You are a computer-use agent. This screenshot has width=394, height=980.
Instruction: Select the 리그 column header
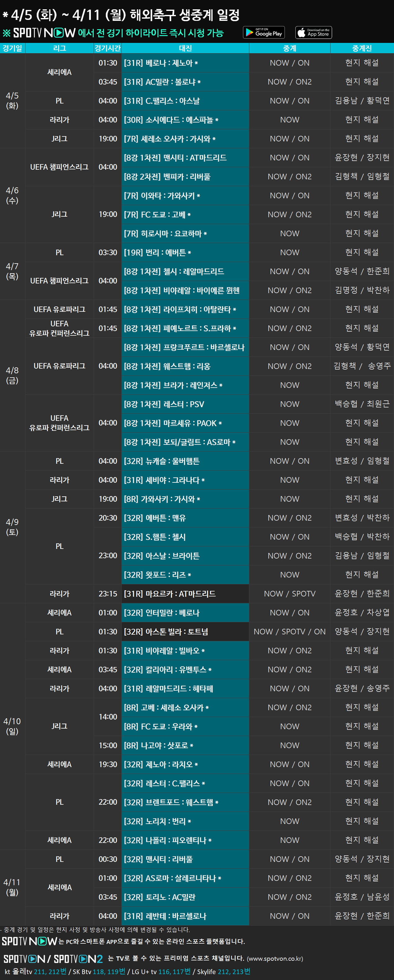59,48
